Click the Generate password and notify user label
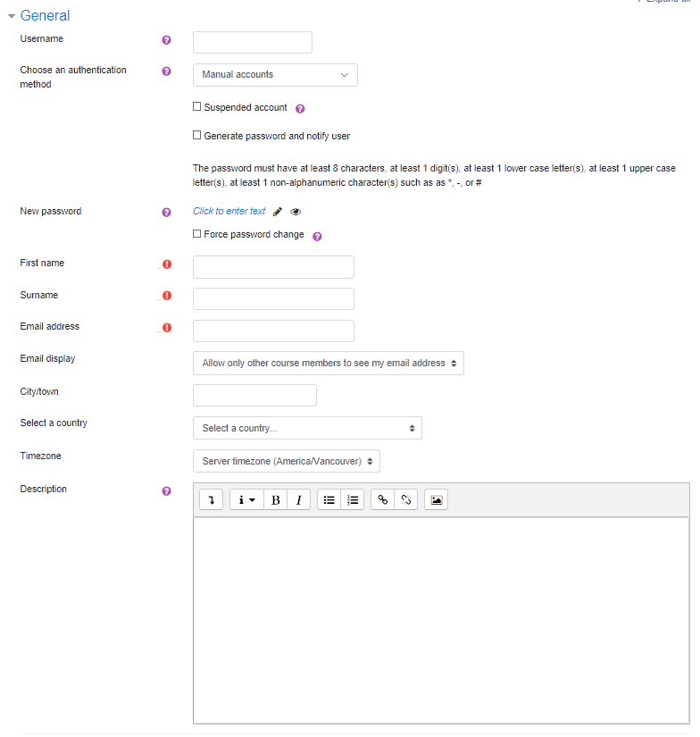This screenshot has width=700, height=737. pos(277,137)
